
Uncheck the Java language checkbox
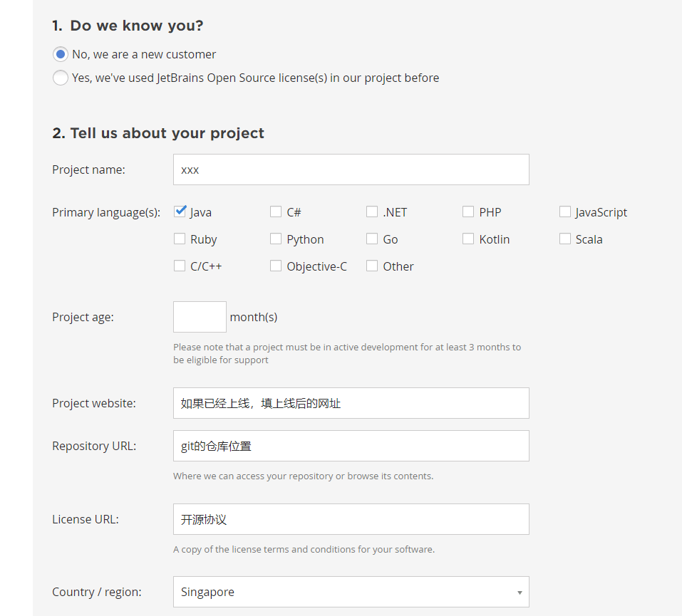click(180, 212)
